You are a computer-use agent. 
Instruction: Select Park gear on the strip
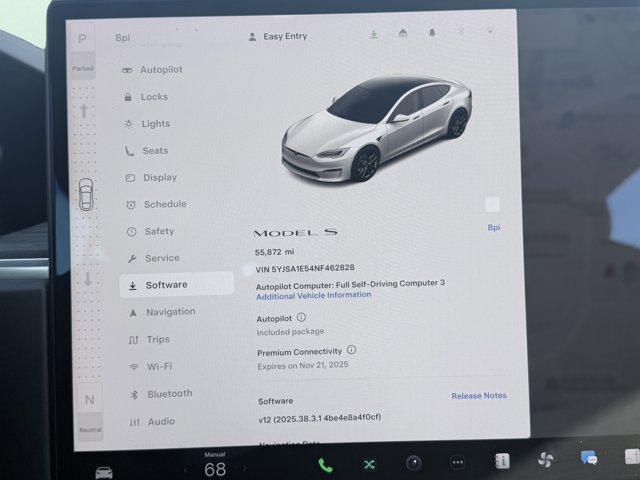[x=82, y=38]
